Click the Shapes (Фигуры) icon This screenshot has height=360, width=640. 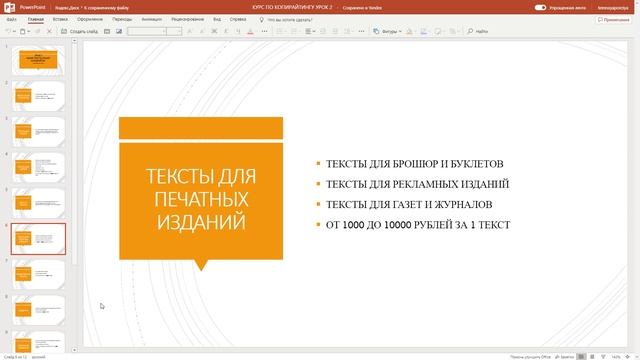pos(376,31)
